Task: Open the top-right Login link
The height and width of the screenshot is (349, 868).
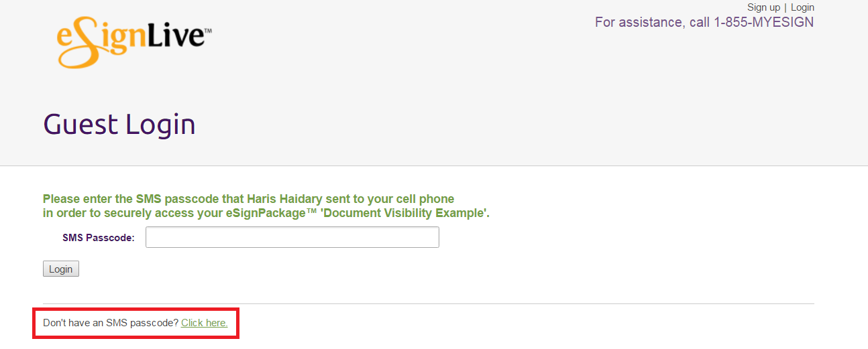Action: pos(802,7)
